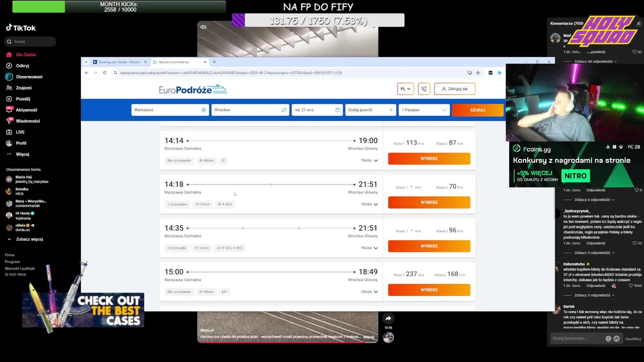Viewport: 644px width, 362px height.
Task: Expand TRASA for the 14:35 train
Action: click(369, 248)
